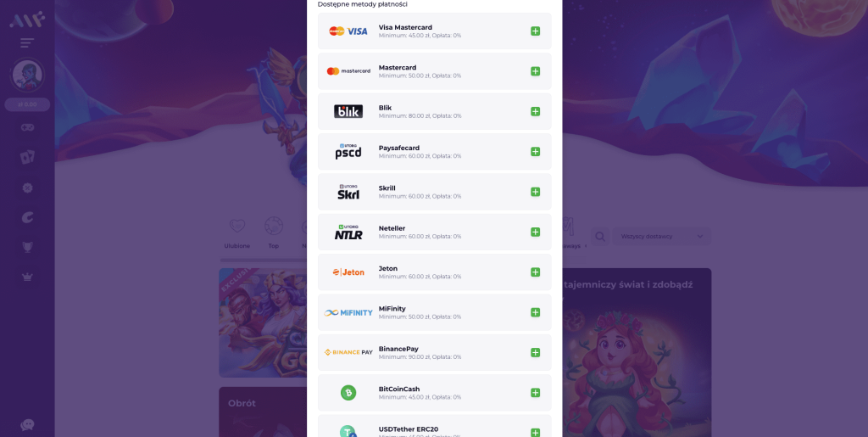Open the Skrill payment row
Screen dimensions: 868x437
click(x=435, y=192)
